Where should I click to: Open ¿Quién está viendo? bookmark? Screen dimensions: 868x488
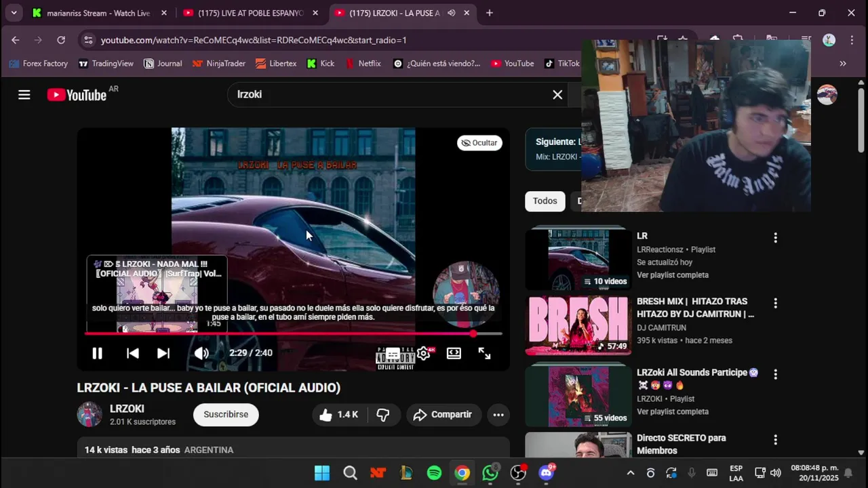pyautogui.click(x=437, y=64)
